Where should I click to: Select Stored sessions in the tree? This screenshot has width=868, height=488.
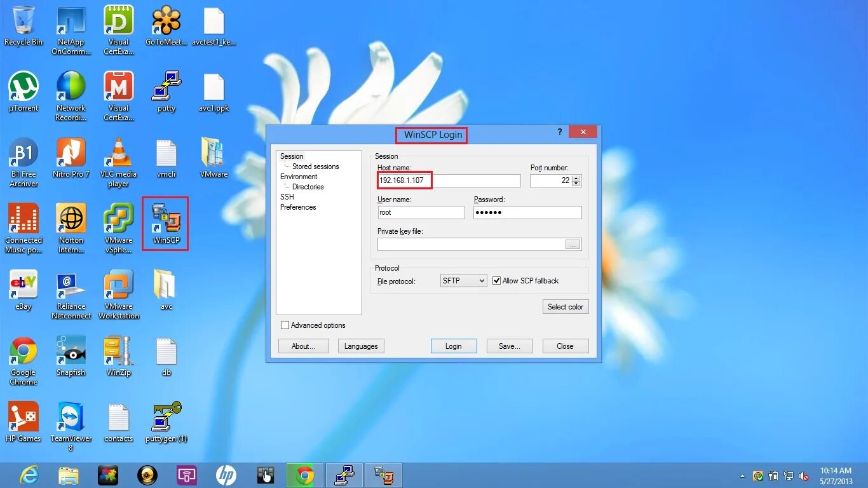[316, 166]
